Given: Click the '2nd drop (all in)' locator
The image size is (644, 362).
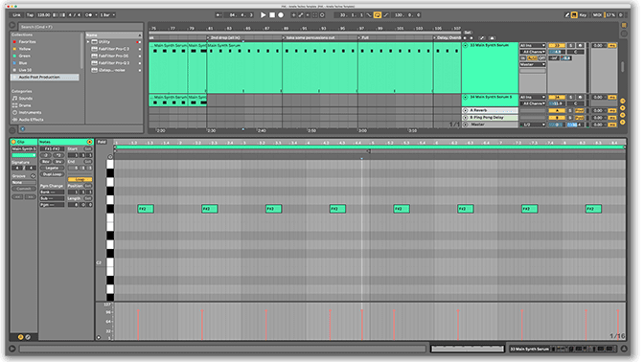Looking at the screenshot, I should (224, 37).
